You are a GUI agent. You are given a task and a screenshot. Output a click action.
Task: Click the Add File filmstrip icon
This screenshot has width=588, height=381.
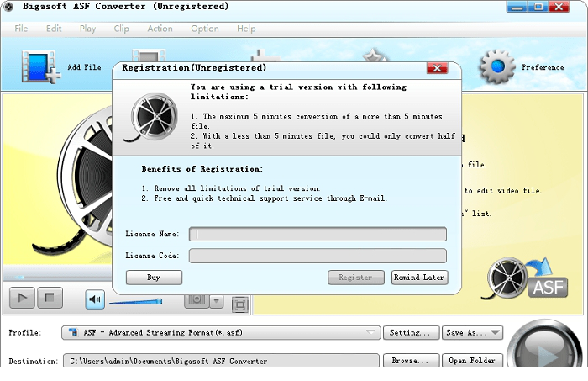[38, 66]
